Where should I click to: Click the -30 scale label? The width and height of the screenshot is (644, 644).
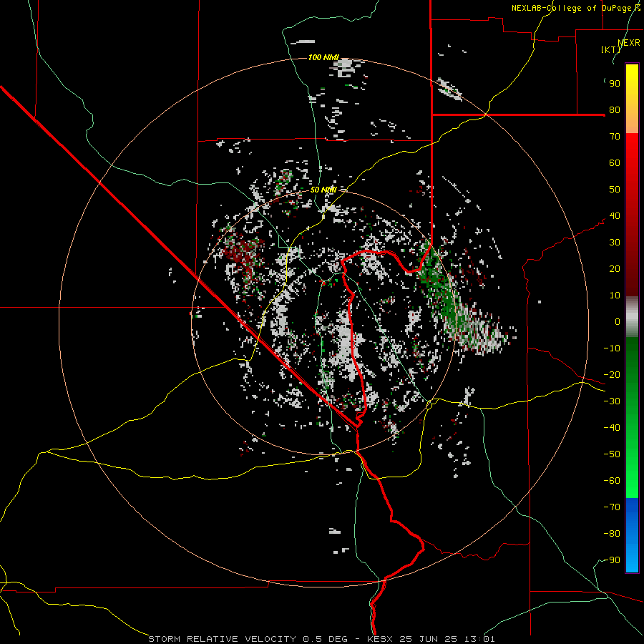612,401
